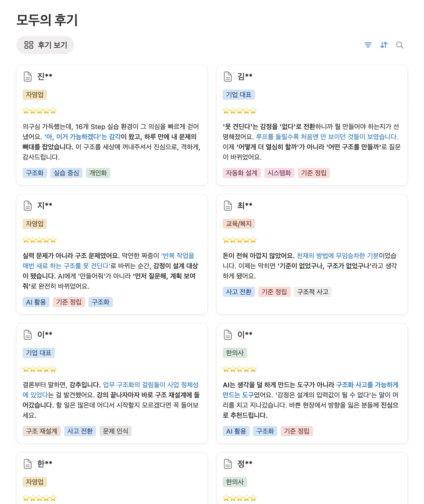This screenshot has height=504, width=424.
Task: Click page icon beside 최** review
Action: pos(228,205)
